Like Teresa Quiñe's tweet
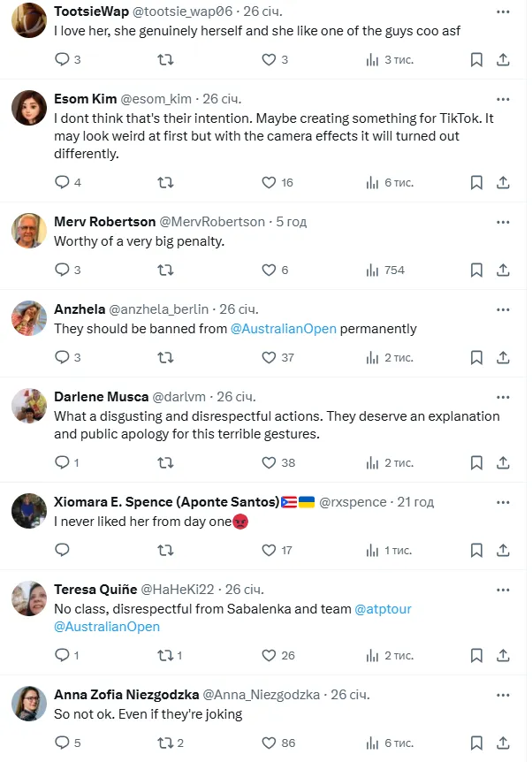Image resolution: width=532 pixels, height=762 pixels. (x=270, y=655)
